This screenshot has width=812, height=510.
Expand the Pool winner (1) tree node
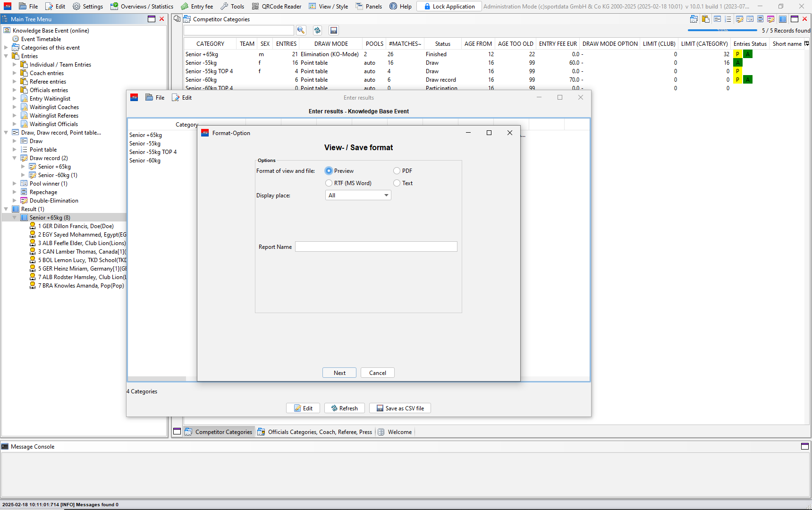click(x=15, y=184)
